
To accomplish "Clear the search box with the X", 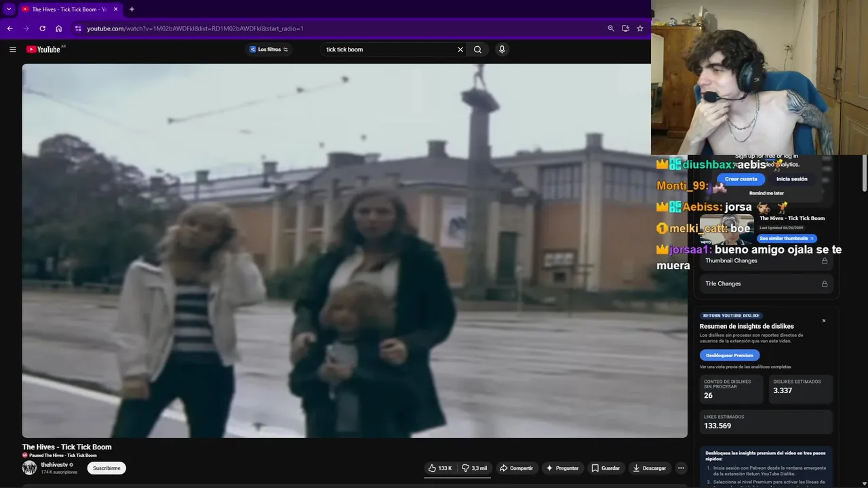I will click(460, 49).
